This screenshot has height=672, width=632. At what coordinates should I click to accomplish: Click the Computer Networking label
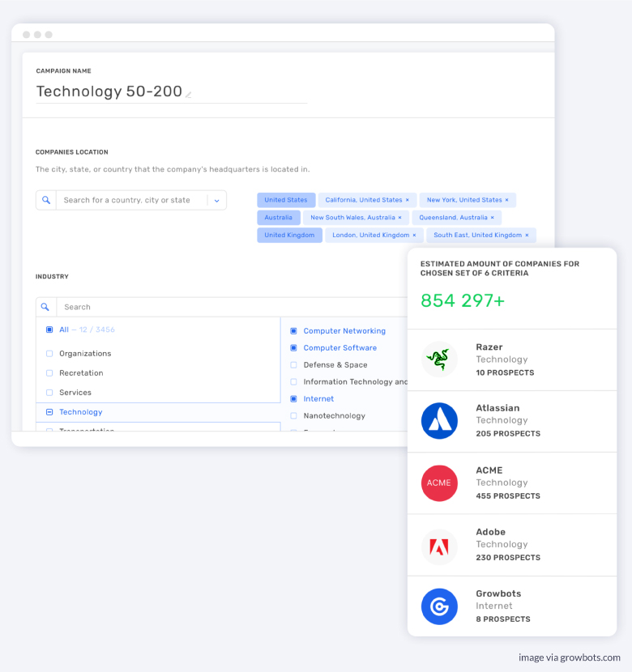click(x=344, y=331)
